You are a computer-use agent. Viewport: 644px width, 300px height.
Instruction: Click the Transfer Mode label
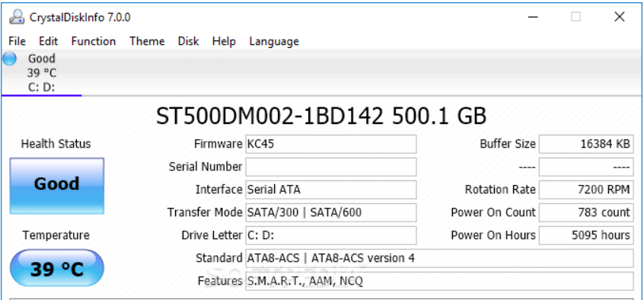tap(205, 212)
